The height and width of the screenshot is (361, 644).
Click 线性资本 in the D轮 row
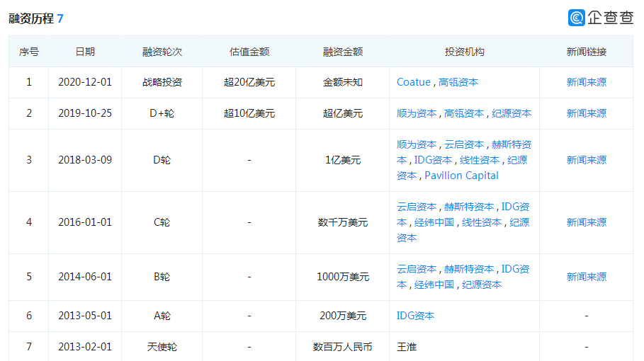click(480, 160)
